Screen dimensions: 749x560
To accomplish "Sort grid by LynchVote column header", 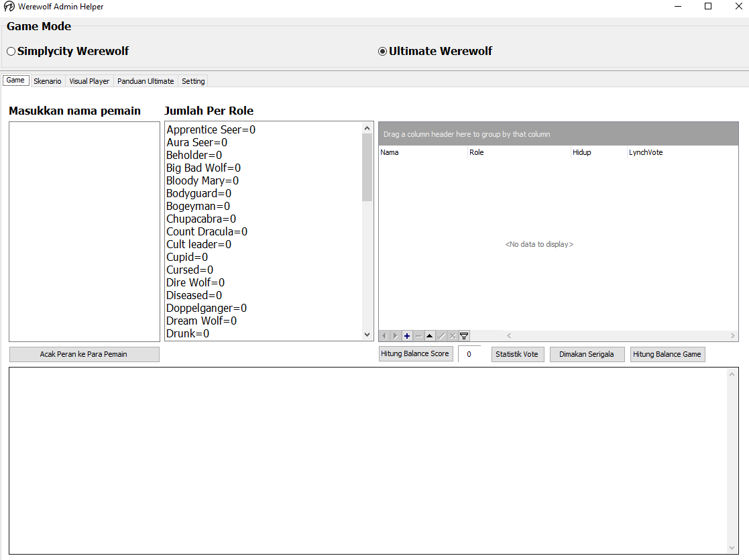I will tap(681, 153).
